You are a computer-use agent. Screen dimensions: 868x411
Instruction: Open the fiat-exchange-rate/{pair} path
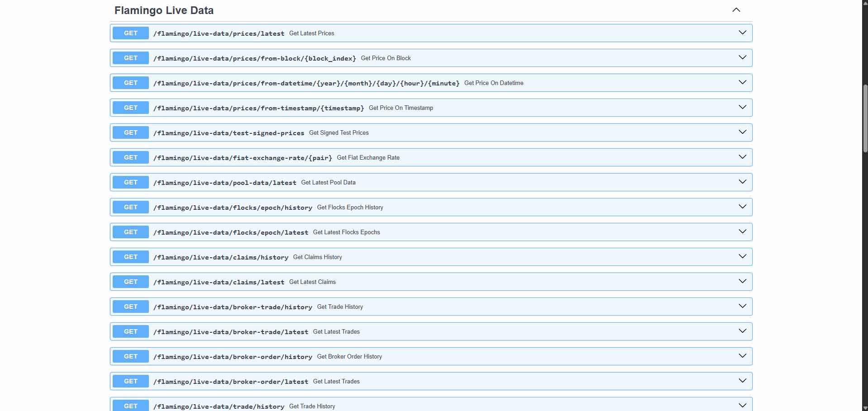(243, 158)
